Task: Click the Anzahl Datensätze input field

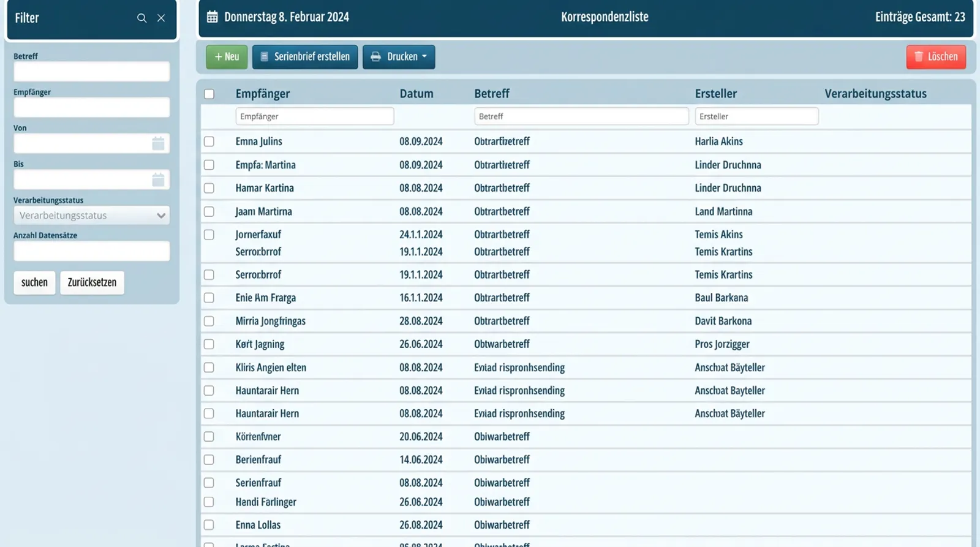Action: point(92,251)
